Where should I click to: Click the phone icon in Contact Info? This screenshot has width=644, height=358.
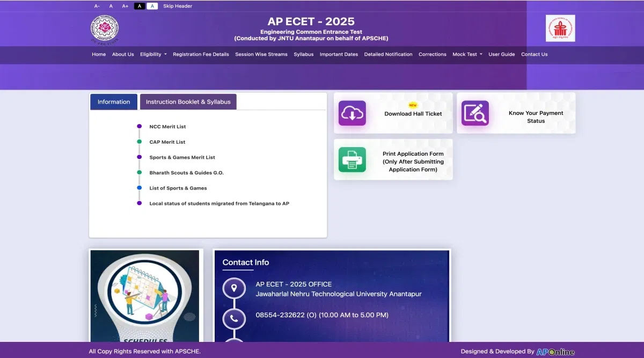[x=234, y=318]
